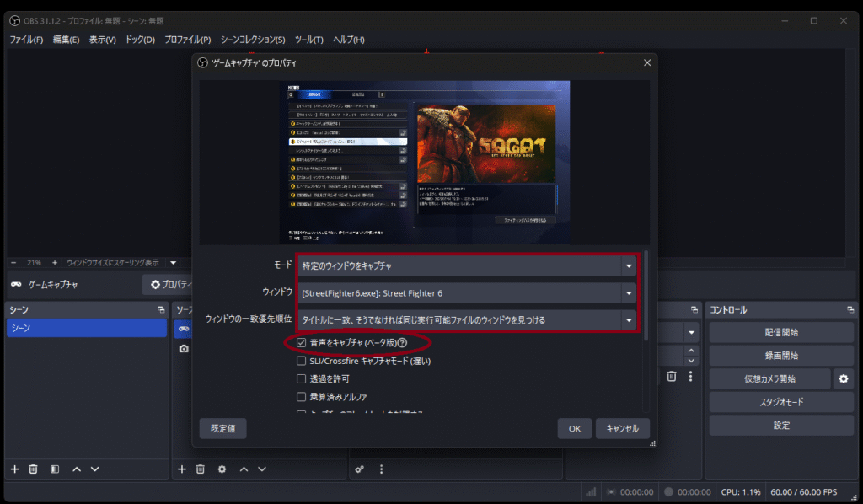Click game preview thumbnail in properties dialog
863x504 pixels.
(425, 163)
